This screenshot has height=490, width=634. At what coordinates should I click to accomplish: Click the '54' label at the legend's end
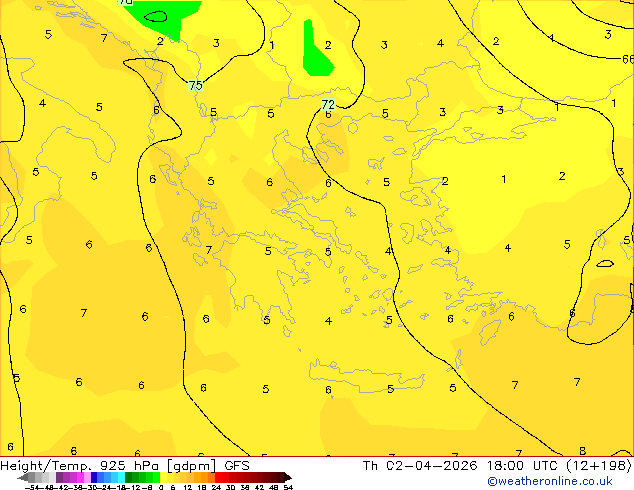tap(288, 487)
